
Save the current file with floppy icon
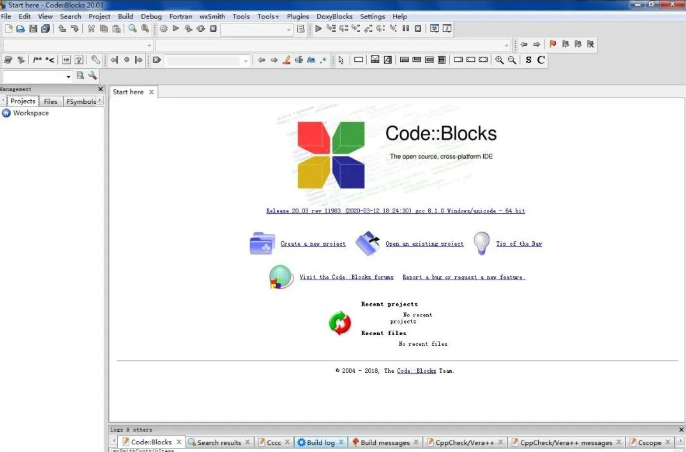pos(33,29)
